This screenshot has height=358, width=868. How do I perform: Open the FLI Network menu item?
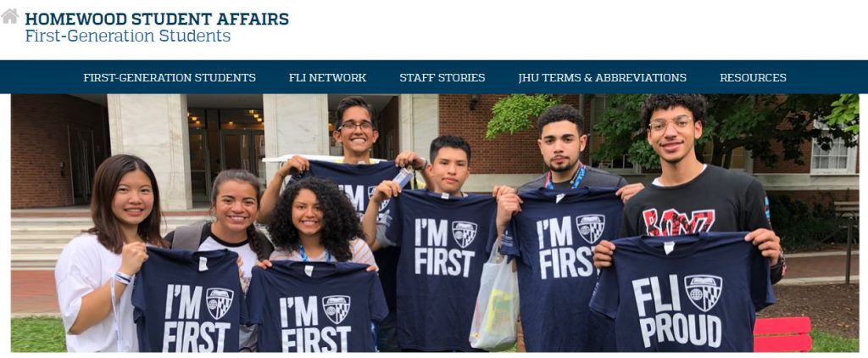(x=328, y=77)
